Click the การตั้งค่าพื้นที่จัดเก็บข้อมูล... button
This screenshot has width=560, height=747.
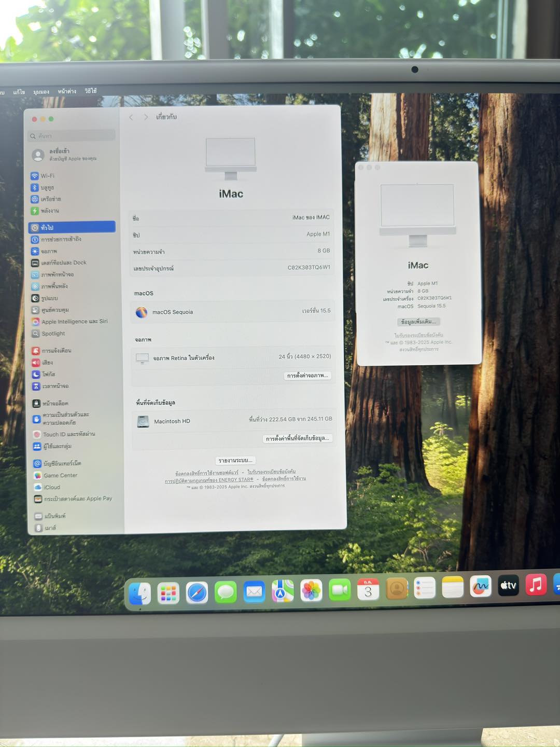(298, 438)
